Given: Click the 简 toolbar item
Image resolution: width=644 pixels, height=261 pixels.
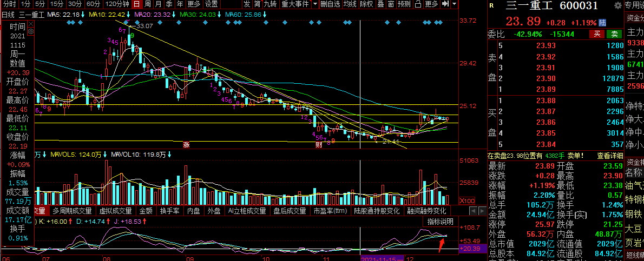Looking at the screenshot, I should click(x=257, y=4).
